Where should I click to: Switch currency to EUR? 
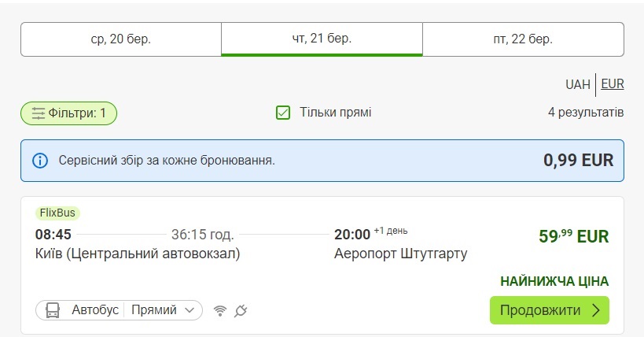(613, 84)
